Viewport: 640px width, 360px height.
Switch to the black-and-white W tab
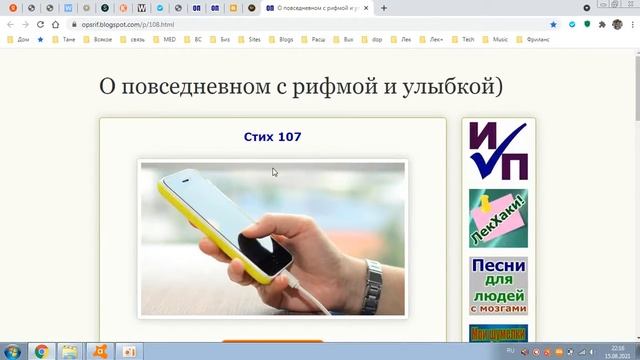(x=142, y=8)
